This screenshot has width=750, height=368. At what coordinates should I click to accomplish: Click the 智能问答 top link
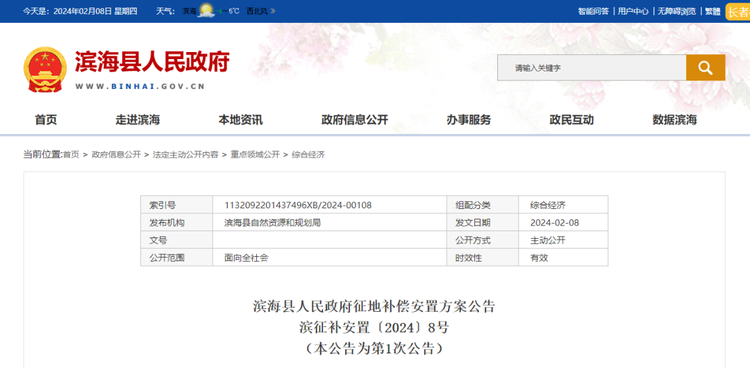click(593, 11)
